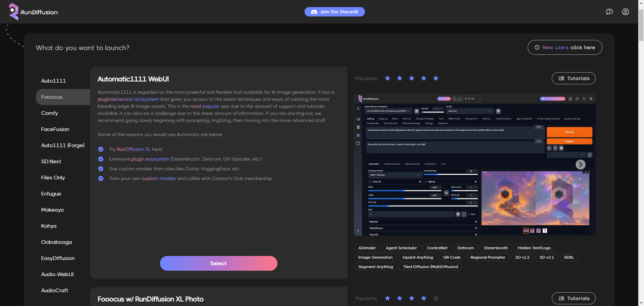The image size is (644, 306).
Task: Click the next screenshot arrow
Action: [581, 164]
